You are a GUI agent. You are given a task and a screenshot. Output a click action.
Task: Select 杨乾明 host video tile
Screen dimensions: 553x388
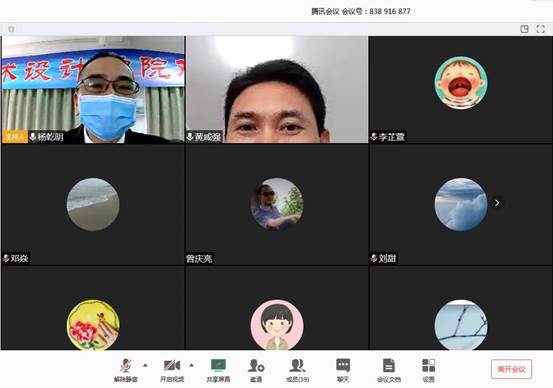click(x=93, y=89)
